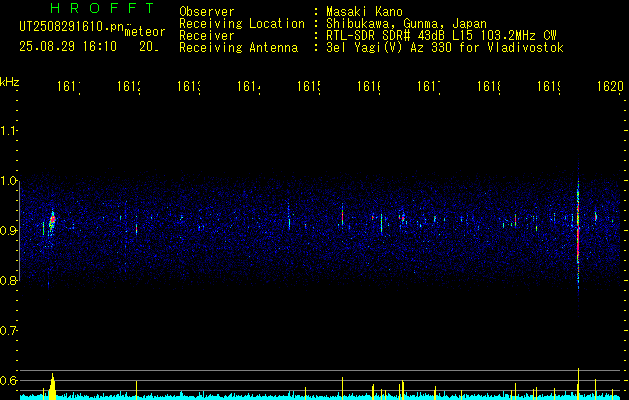This screenshot has width=629, height=400.
Task: Click the 1617 time axis marker
Action: (x=429, y=86)
